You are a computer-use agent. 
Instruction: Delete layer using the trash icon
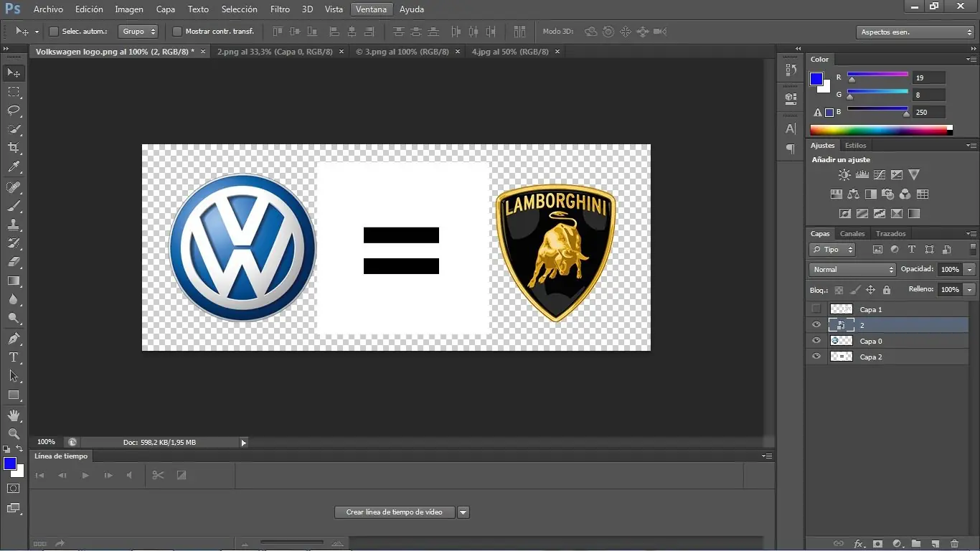pyautogui.click(x=954, y=544)
